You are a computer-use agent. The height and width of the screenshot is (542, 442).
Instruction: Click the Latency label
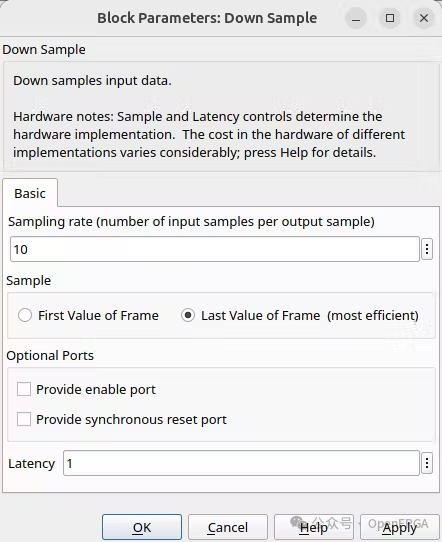(31, 464)
